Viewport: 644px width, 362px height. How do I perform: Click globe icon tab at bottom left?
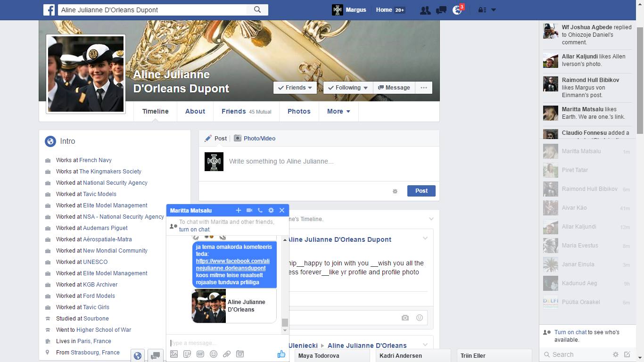point(138,356)
